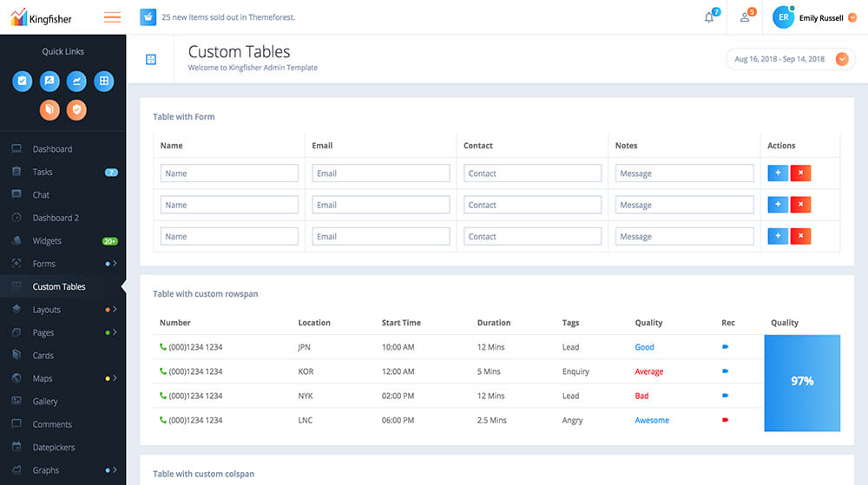Open the user contacts icon with badge 5
Viewport: 868px width, 485px height.
point(745,17)
